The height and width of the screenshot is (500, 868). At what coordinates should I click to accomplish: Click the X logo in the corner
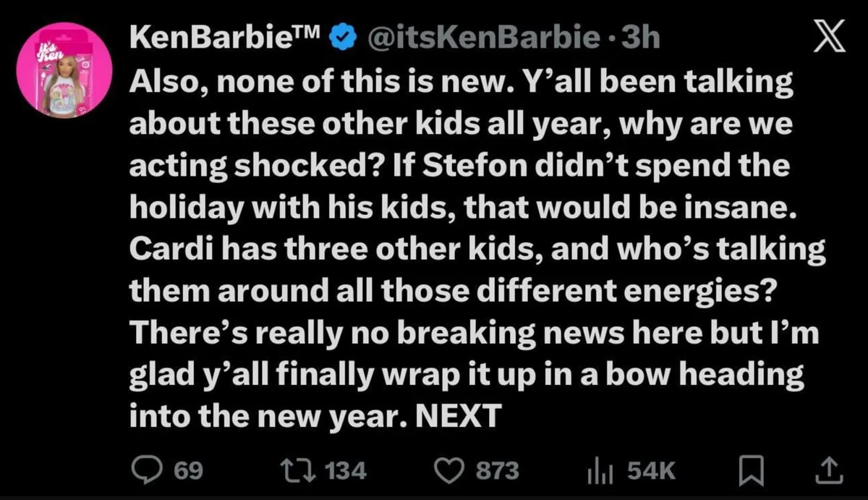(x=830, y=38)
